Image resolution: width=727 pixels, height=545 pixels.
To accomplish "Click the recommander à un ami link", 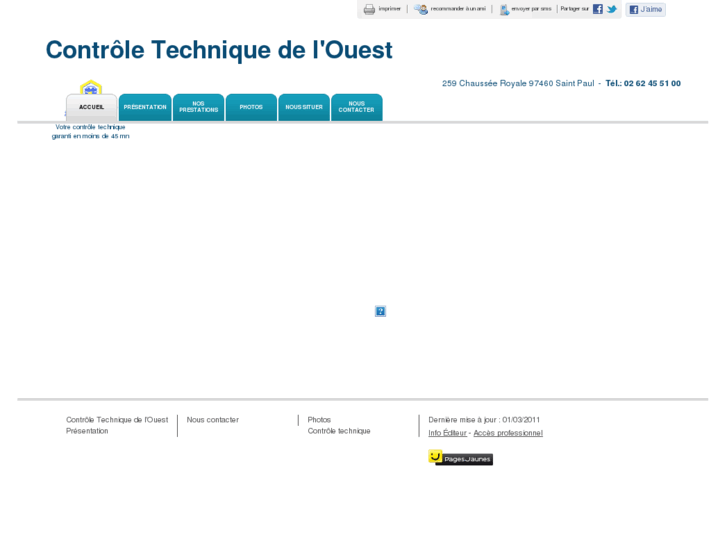I will click(x=458, y=9).
